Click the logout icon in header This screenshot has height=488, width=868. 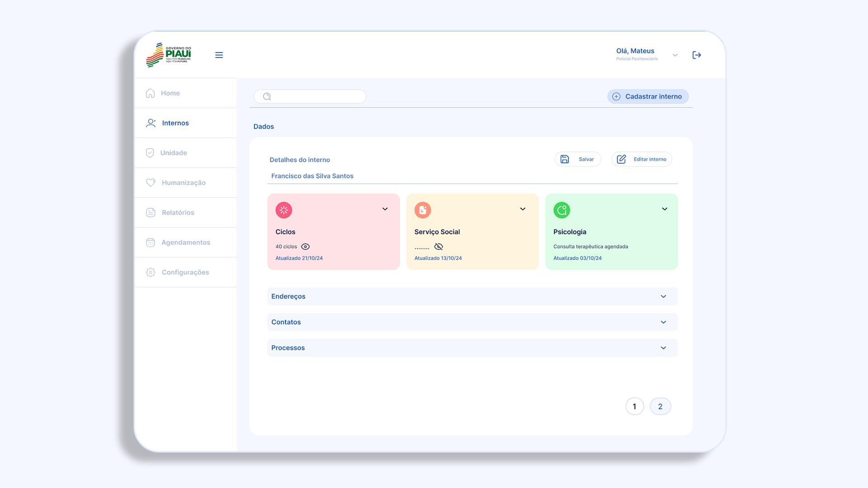pos(697,55)
